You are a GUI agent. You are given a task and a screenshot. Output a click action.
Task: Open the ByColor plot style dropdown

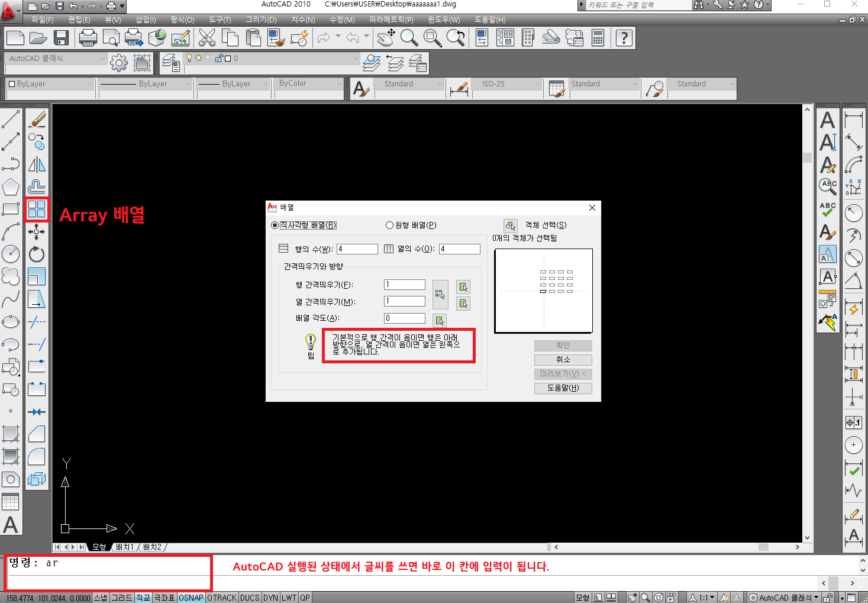tap(309, 84)
